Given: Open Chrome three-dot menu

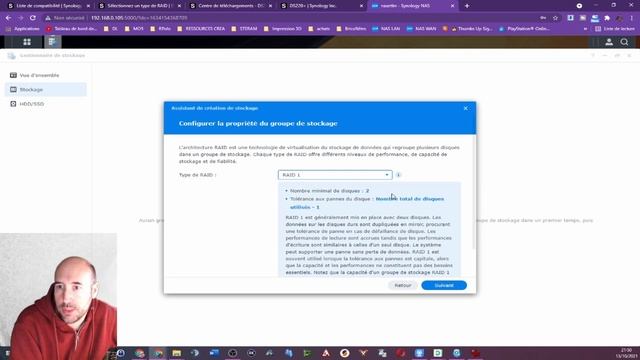Looking at the screenshot, I should tap(631, 18).
